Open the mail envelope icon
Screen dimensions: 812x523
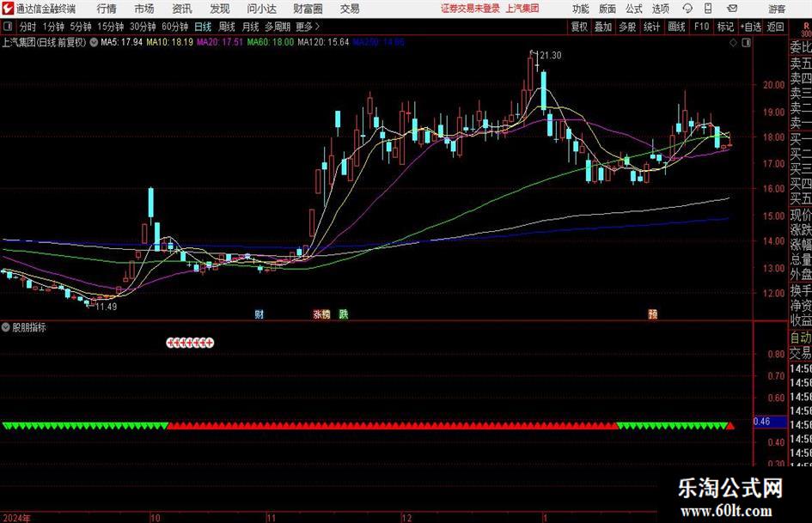click(732, 9)
